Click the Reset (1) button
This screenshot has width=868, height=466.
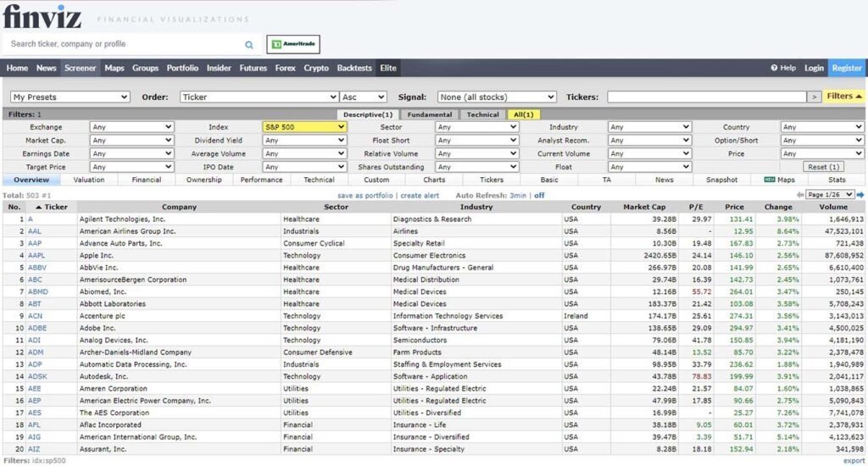tap(824, 167)
